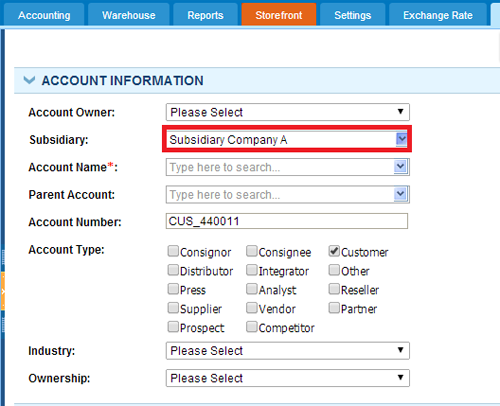Image resolution: width=500 pixels, height=406 pixels.
Task: Select the Vendor account type checkbox
Action: (252, 308)
